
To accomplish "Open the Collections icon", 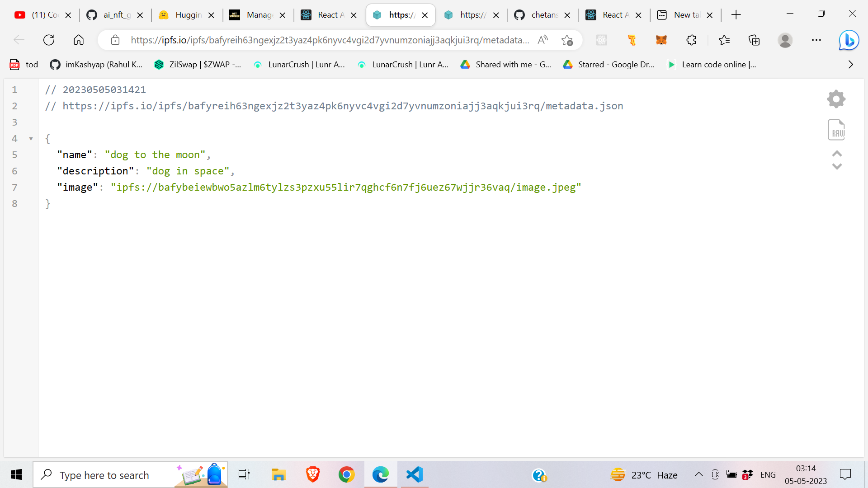I will 754,40.
